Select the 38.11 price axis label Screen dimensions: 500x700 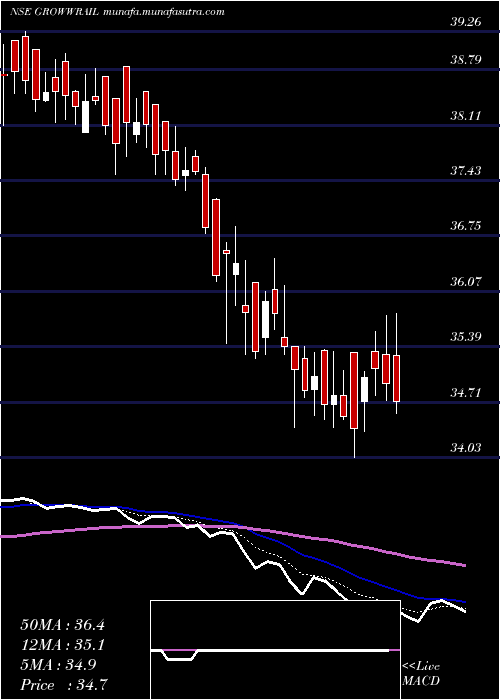pos(466,116)
